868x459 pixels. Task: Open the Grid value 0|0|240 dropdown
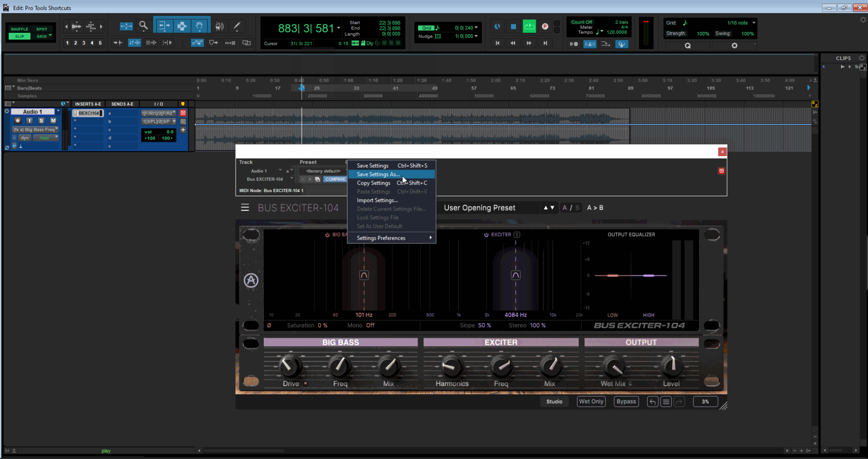coord(476,28)
